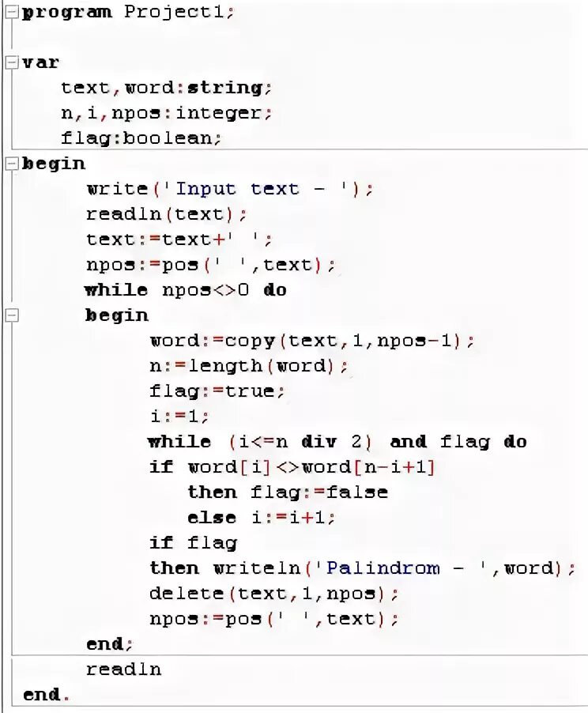Click the write('Input text - ') line
This screenshot has width=588, height=713.
tap(230, 189)
